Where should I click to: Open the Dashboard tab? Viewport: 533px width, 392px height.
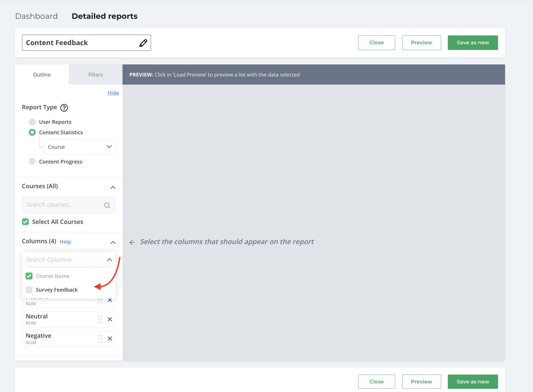tap(37, 16)
